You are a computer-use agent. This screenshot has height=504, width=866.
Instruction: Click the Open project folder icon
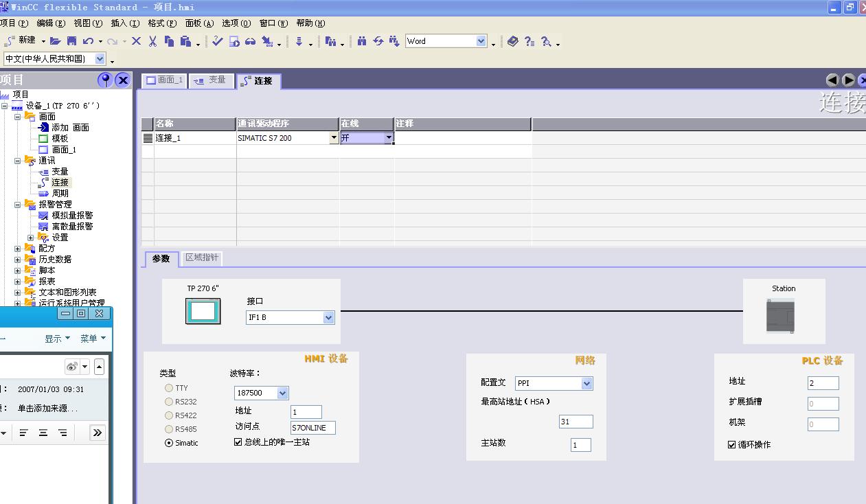(x=56, y=41)
